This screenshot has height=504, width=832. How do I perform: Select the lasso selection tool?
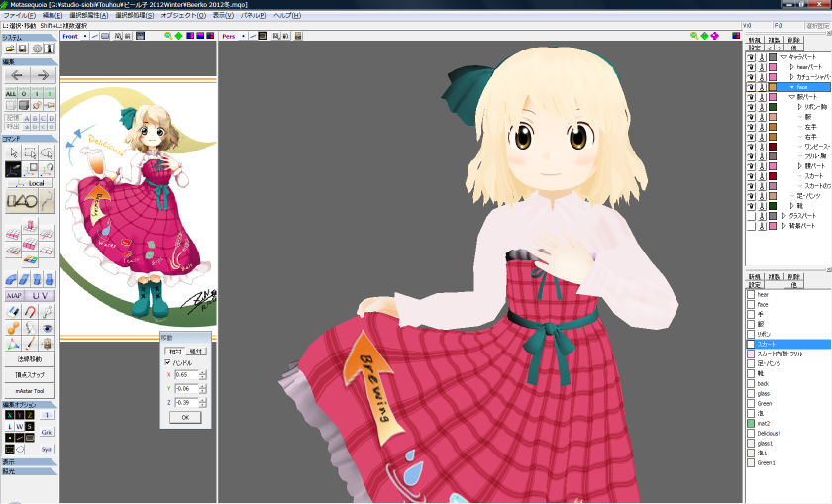tap(48, 153)
